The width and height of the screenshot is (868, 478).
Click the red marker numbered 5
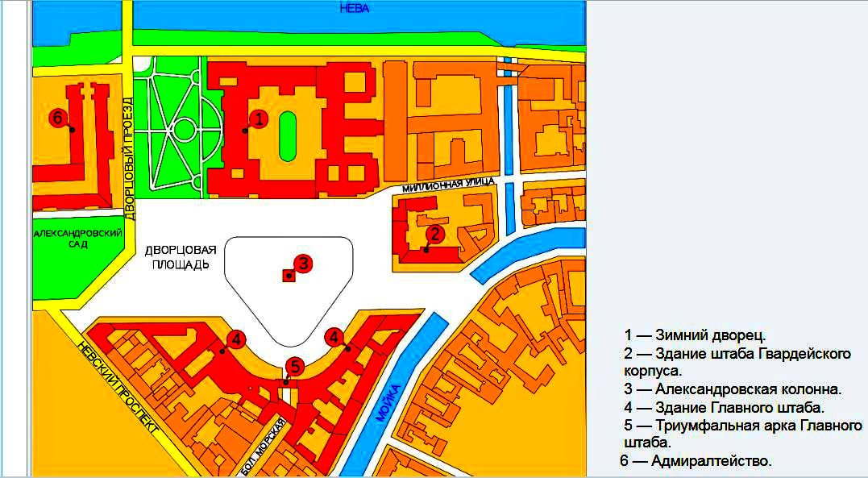(294, 366)
